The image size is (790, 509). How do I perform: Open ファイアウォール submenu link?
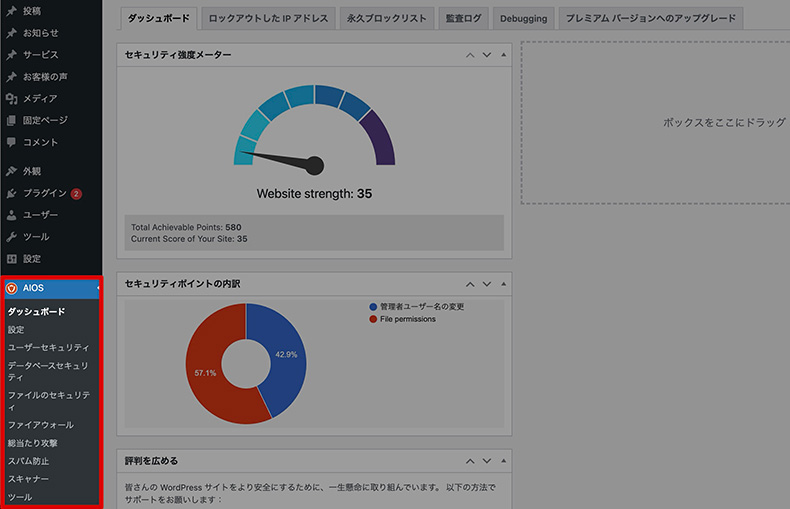click(x=41, y=425)
